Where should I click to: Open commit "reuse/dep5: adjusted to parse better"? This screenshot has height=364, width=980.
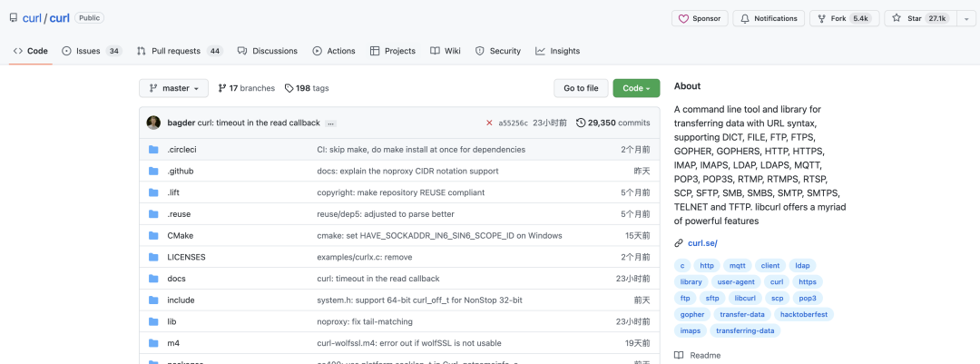point(386,214)
